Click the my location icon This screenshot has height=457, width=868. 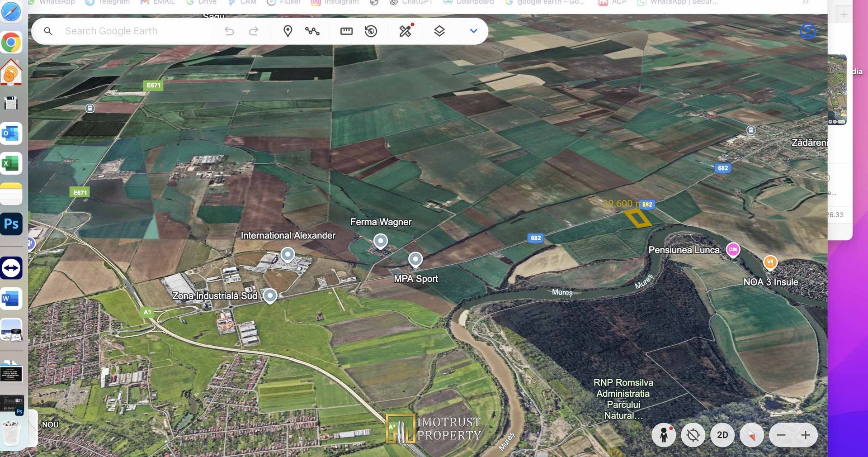click(x=693, y=435)
